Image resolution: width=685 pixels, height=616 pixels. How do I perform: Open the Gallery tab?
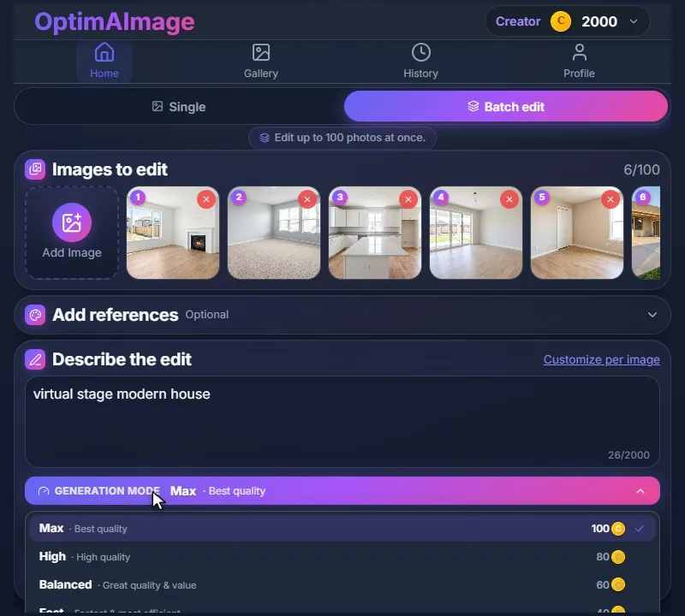click(x=261, y=61)
